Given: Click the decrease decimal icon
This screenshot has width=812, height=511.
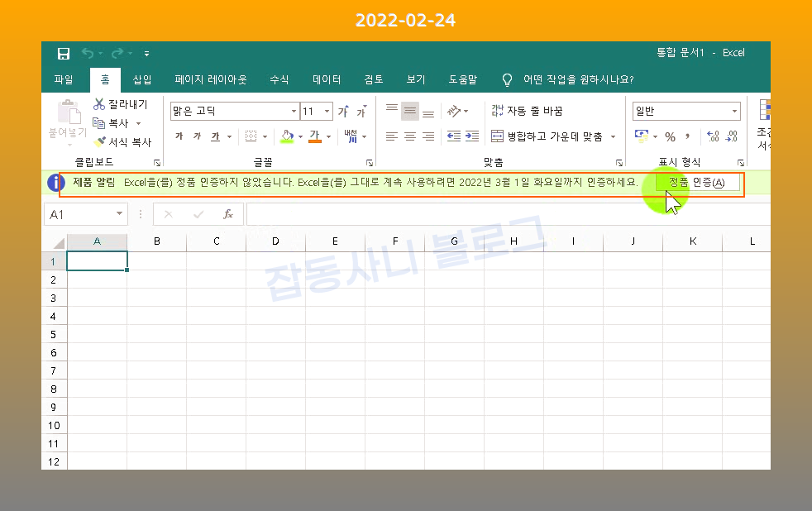Looking at the screenshot, I should pos(732,136).
